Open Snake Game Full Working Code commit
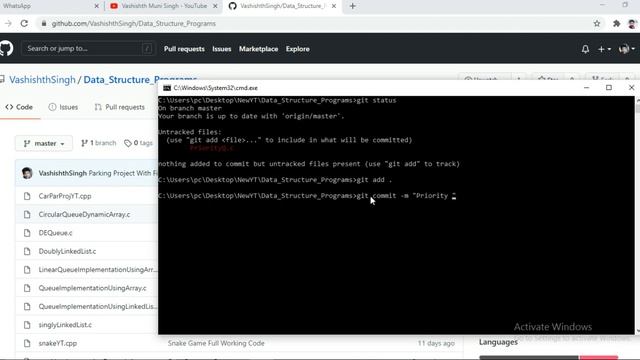The width and height of the screenshot is (640, 360). [x=216, y=343]
